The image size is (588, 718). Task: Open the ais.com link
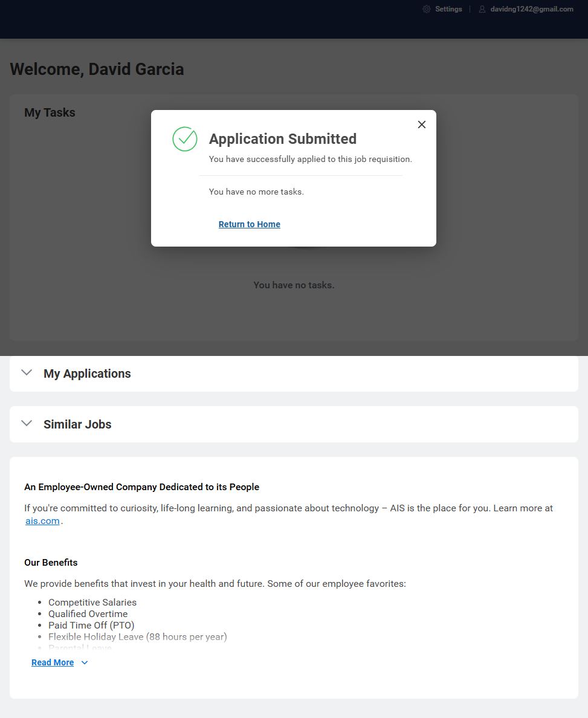point(42,521)
